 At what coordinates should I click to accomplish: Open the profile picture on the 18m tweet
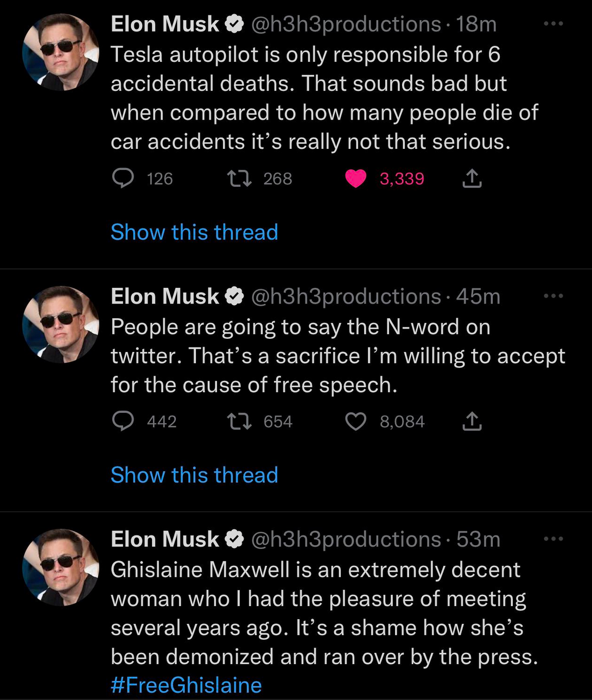click(61, 52)
